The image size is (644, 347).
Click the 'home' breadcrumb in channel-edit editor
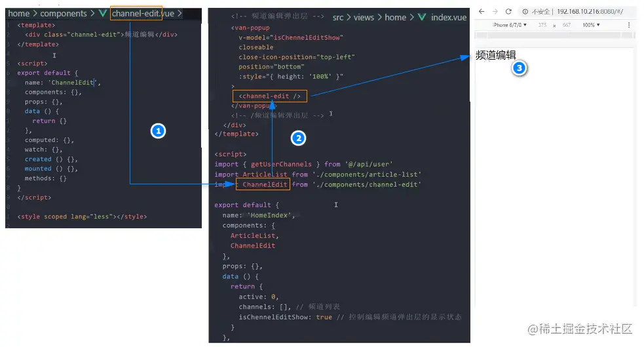pos(19,14)
